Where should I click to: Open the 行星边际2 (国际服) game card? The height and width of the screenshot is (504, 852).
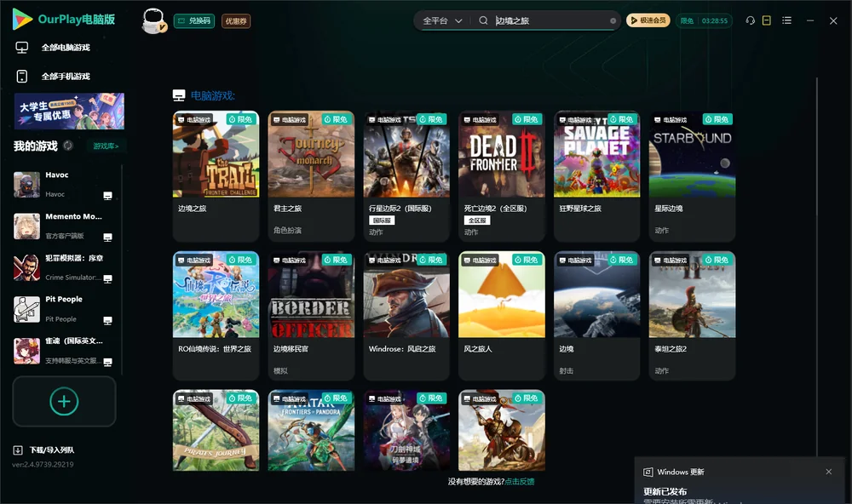pyautogui.click(x=406, y=175)
